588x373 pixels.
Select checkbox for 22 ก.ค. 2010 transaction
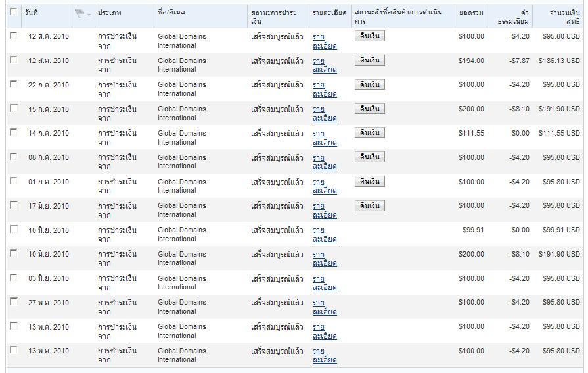[x=14, y=84]
